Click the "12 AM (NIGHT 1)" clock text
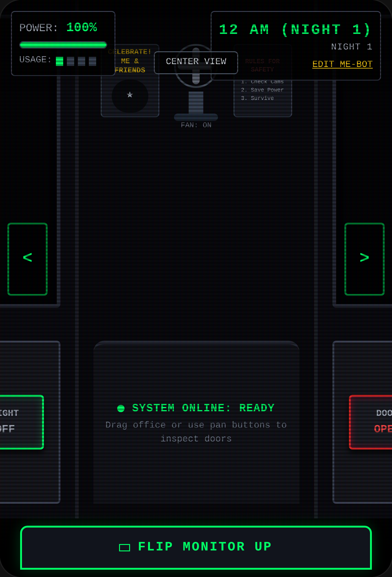 click(x=296, y=30)
